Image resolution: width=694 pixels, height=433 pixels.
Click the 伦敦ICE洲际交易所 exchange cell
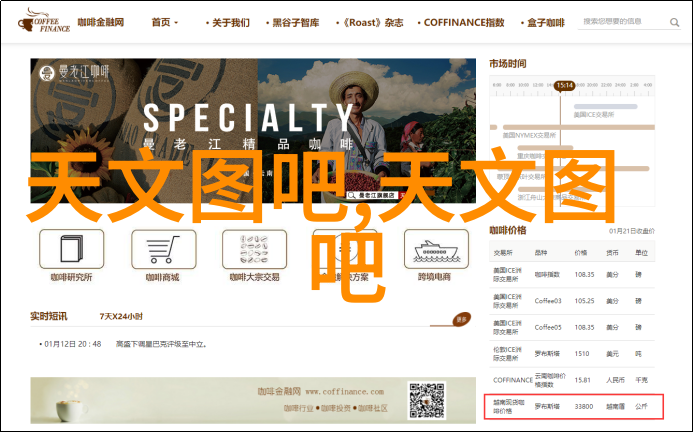pyautogui.click(x=507, y=354)
